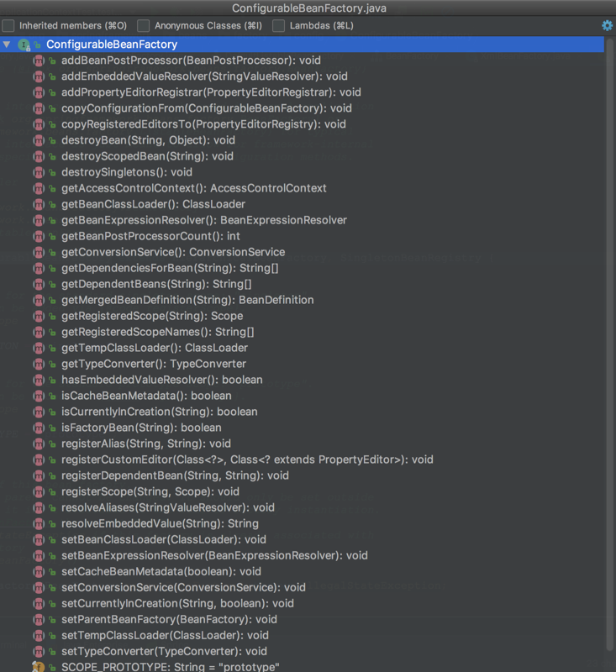Click method icon beside destroyBean
The image size is (616, 672).
pos(39,140)
